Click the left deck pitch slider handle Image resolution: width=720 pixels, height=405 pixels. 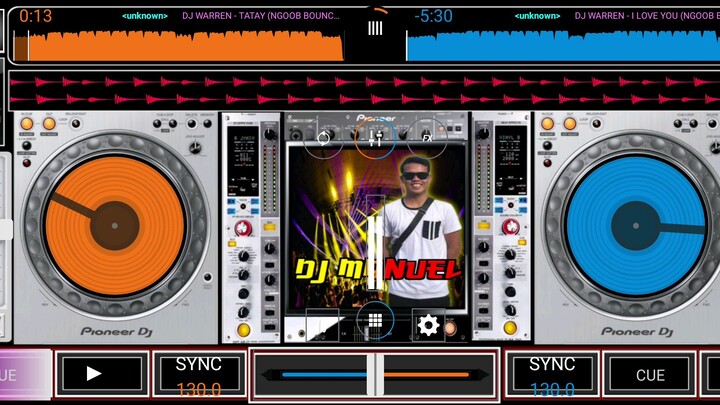(6, 229)
